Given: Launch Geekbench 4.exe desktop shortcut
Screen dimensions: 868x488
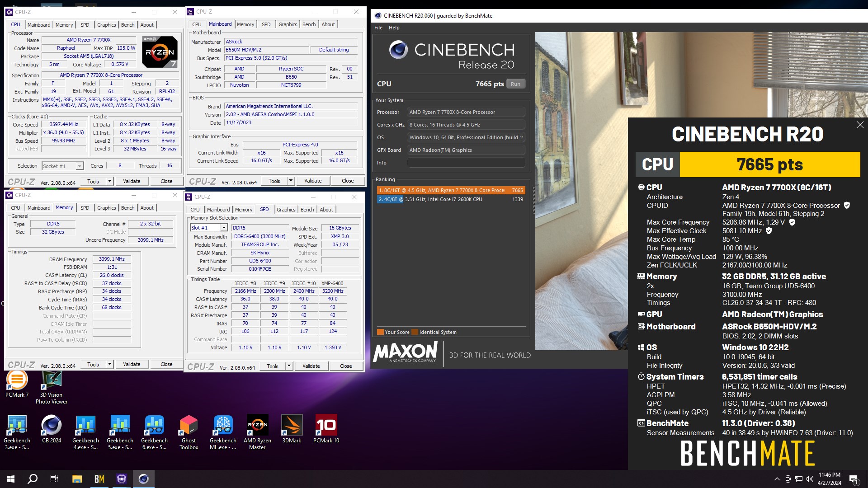Looking at the screenshot, I should point(85,432).
